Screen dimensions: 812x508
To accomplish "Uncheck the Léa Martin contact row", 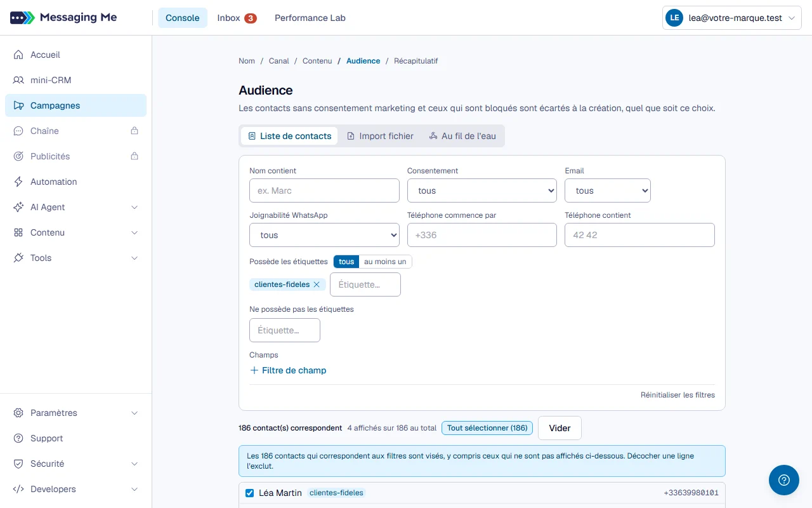I will click(x=249, y=493).
